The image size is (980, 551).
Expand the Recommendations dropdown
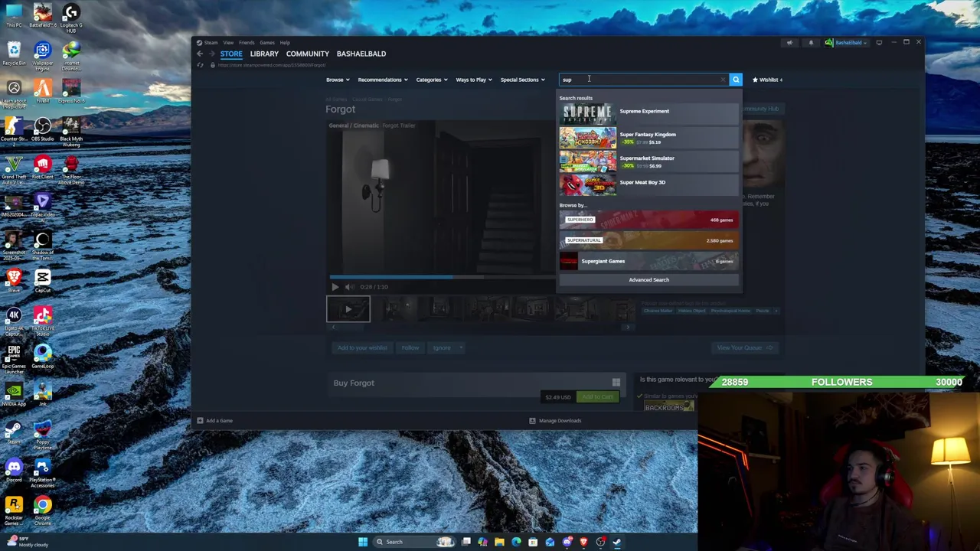pyautogui.click(x=382, y=80)
